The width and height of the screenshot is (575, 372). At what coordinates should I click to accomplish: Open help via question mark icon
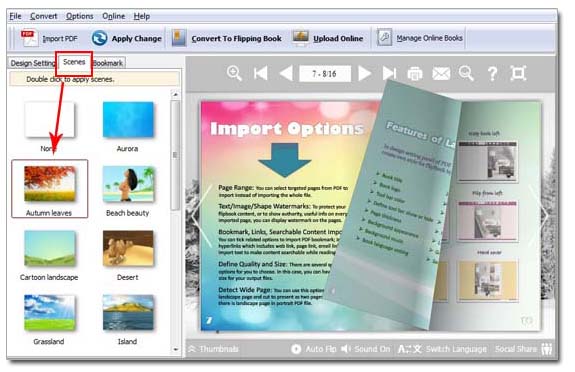coord(492,73)
